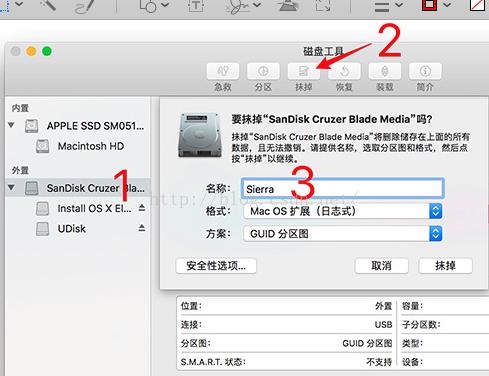Click the 名称 field containing Sierra
This screenshot has width=489, height=376.
(343, 189)
